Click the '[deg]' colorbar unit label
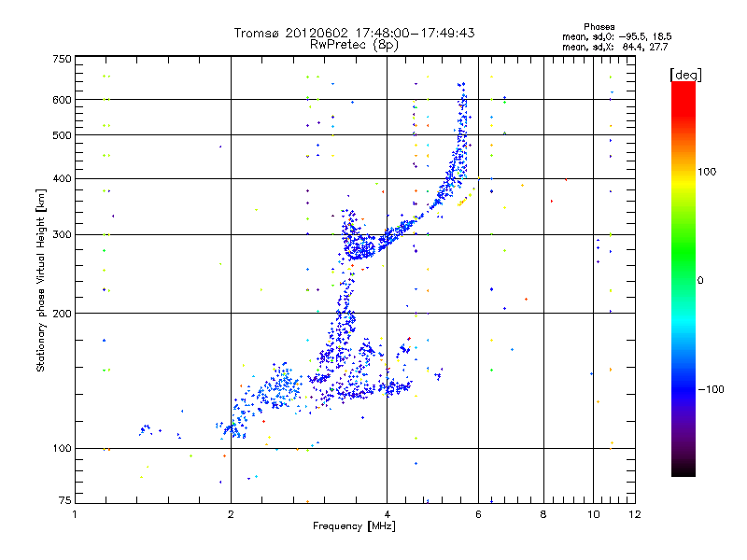 pos(685,75)
